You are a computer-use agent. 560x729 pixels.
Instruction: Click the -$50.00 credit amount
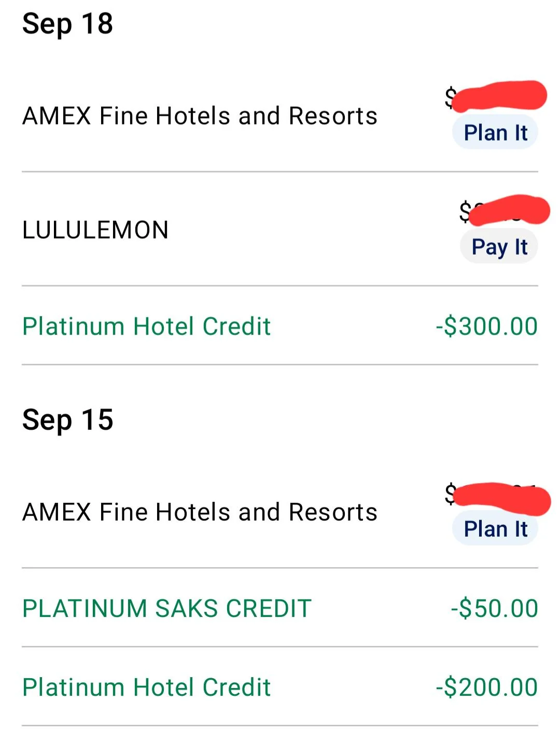[x=494, y=608]
